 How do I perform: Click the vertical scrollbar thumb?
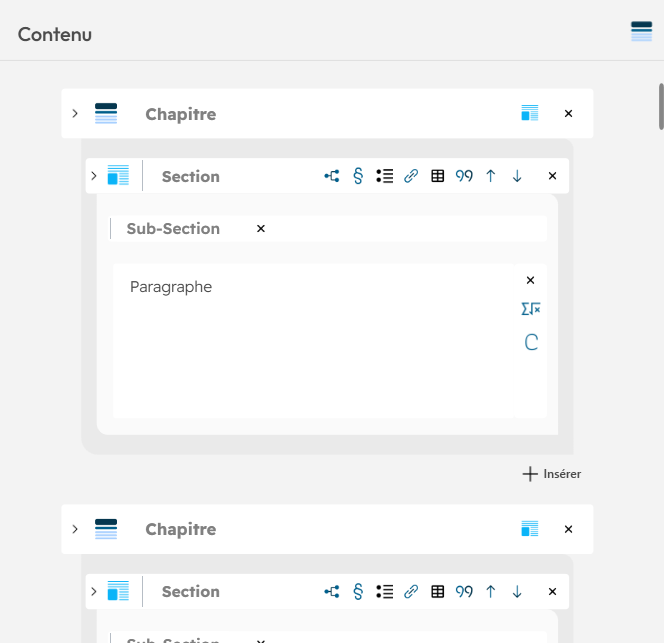tap(660, 106)
